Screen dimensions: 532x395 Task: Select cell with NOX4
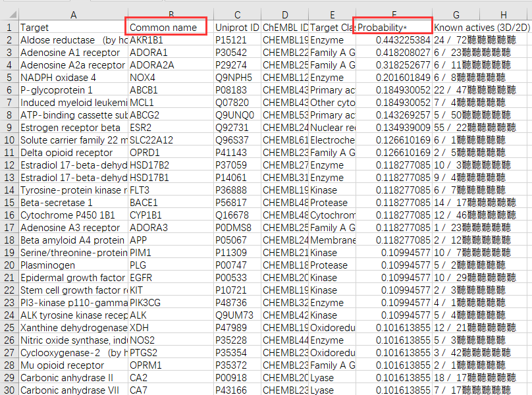(171, 78)
